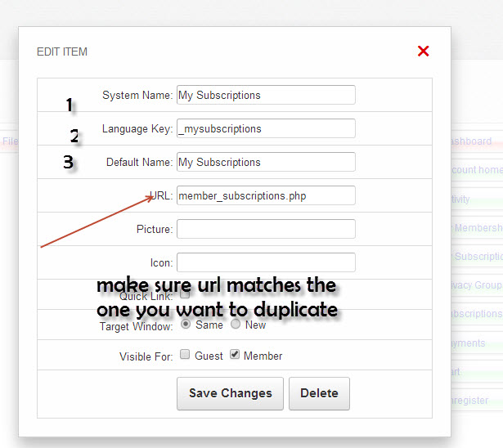
Task: Close the Edit Item dialog with red X
Action: (423, 52)
